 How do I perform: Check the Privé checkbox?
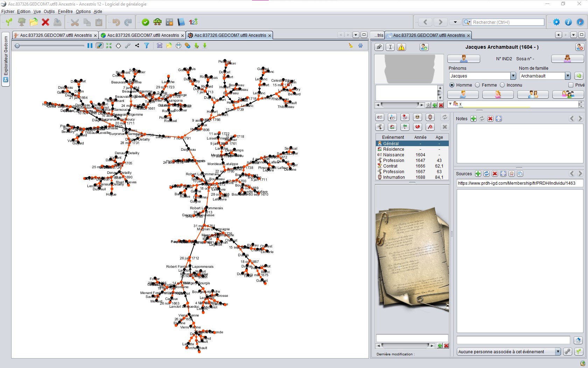[x=571, y=85]
